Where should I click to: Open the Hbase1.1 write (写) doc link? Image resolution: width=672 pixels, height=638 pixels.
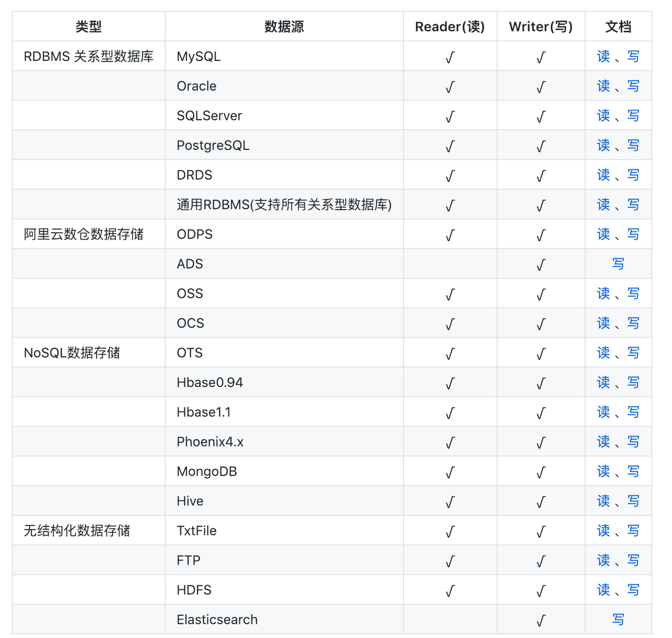point(633,412)
